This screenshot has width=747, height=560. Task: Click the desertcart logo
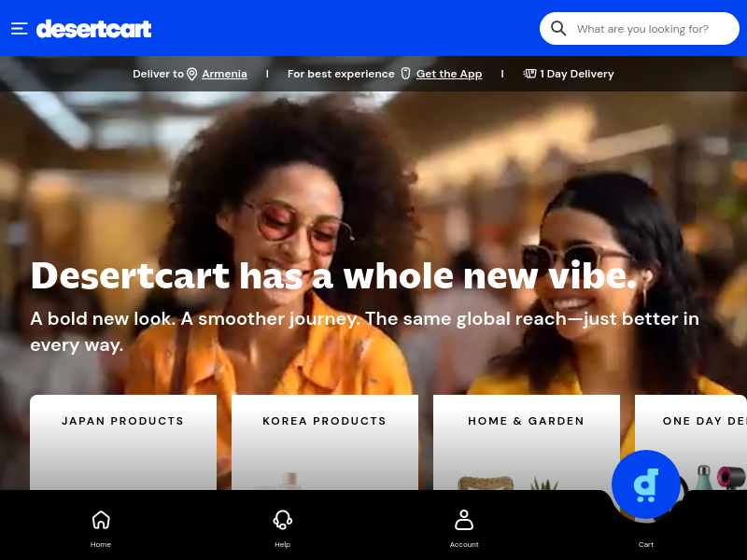click(94, 29)
